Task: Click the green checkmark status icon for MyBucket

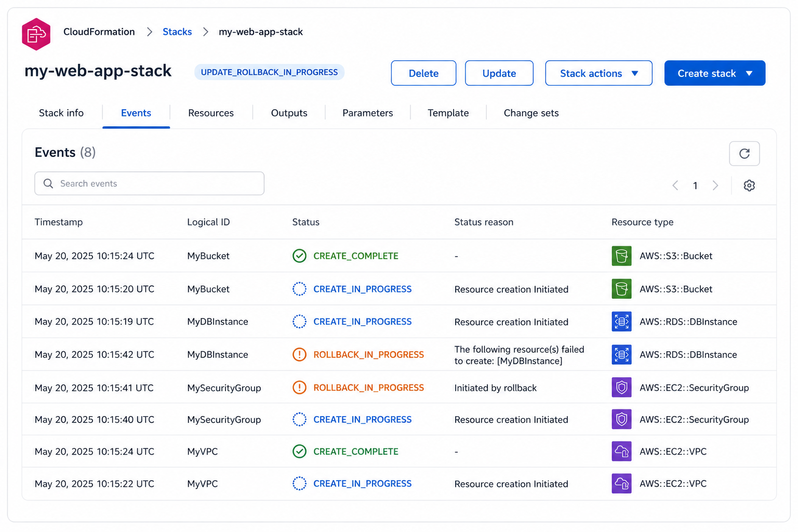Action: pos(299,256)
